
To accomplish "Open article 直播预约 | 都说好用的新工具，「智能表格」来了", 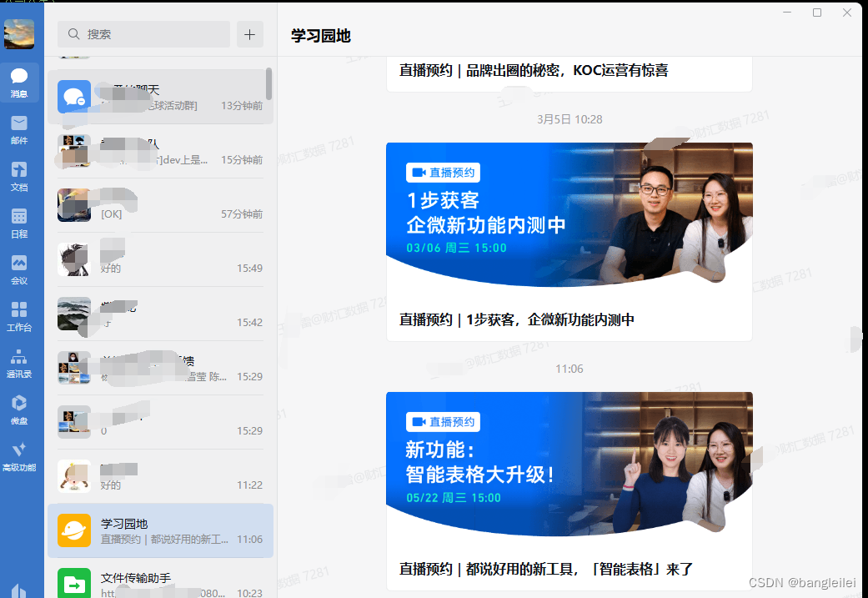I will point(546,569).
